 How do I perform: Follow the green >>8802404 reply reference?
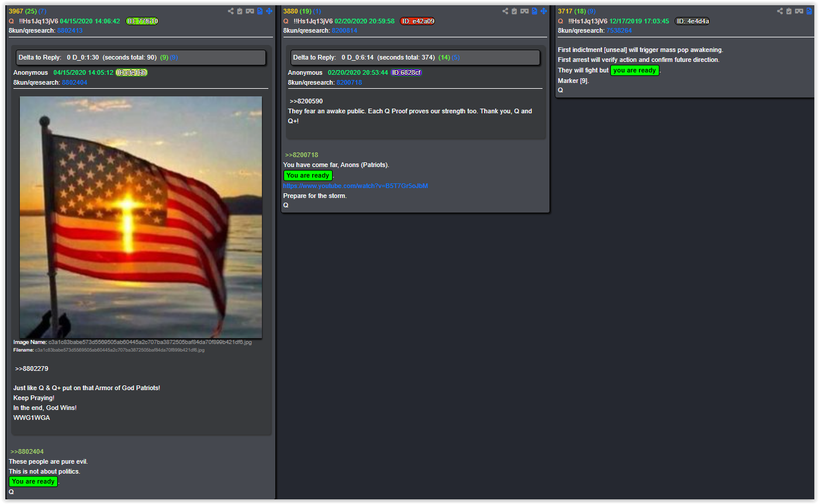[27, 451]
